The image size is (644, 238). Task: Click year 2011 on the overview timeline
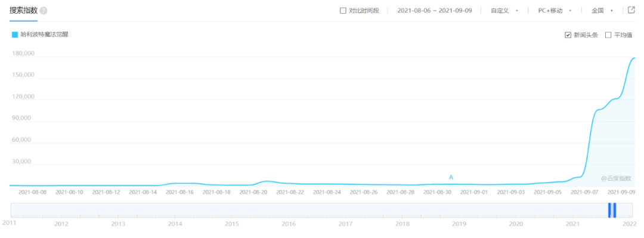(x=10, y=223)
